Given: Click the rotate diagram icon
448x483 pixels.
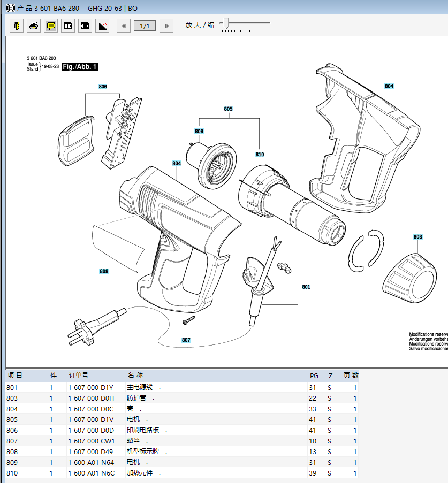Looking at the screenshot, I should point(102,26).
